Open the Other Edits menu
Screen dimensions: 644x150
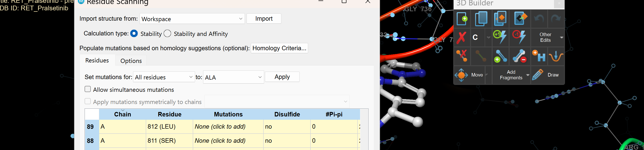(x=547, y=37)
